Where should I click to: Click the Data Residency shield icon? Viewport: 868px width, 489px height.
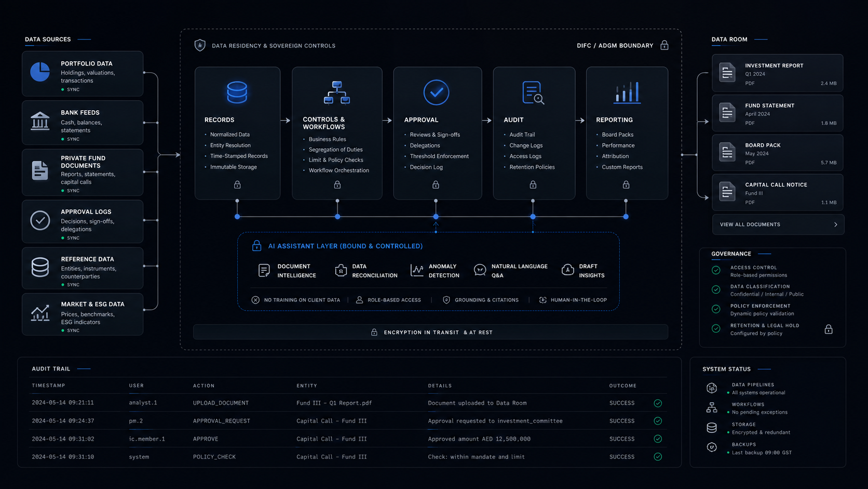(x=200, y=45)
